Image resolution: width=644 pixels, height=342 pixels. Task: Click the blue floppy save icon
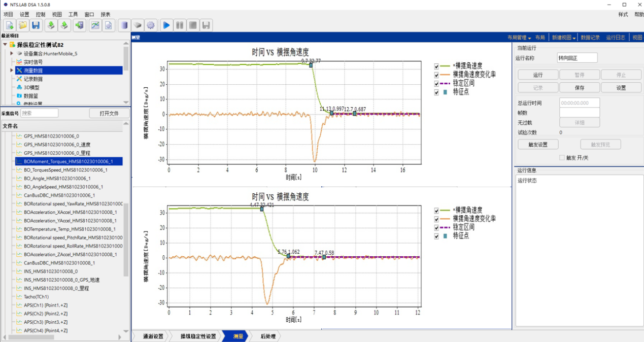tap(36, 25)
